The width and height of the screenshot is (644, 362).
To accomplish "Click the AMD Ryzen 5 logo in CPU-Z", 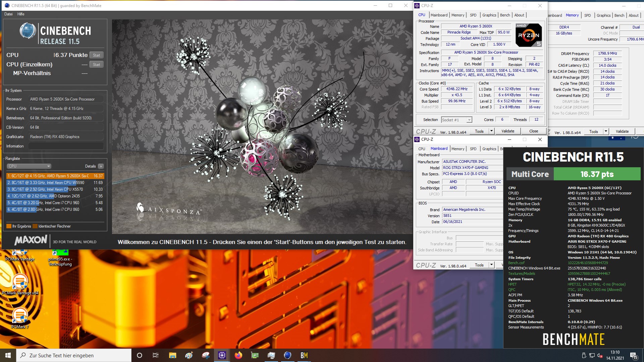I will pyautogui.click(x=529, y=35).
